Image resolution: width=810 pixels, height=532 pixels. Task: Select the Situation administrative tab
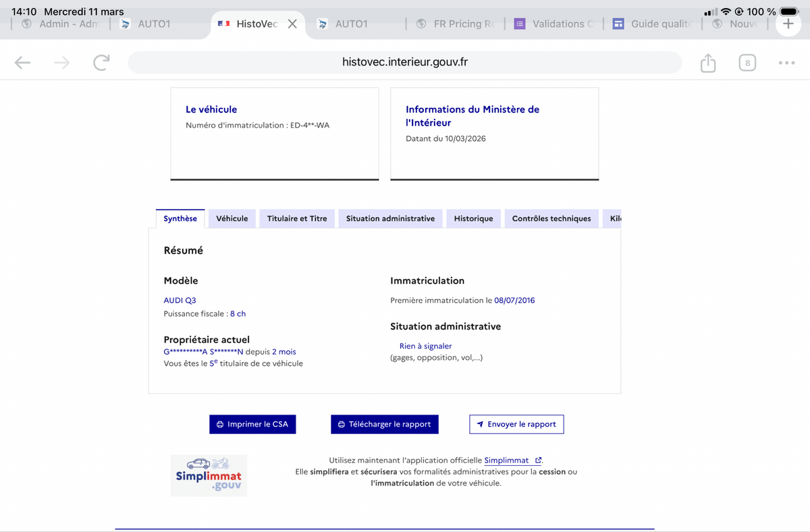click(390, 219)
